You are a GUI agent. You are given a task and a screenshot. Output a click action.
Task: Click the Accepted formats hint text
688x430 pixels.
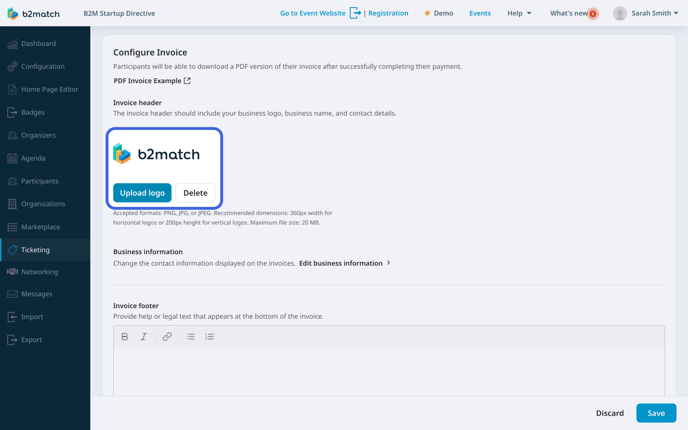coord(222,218)
